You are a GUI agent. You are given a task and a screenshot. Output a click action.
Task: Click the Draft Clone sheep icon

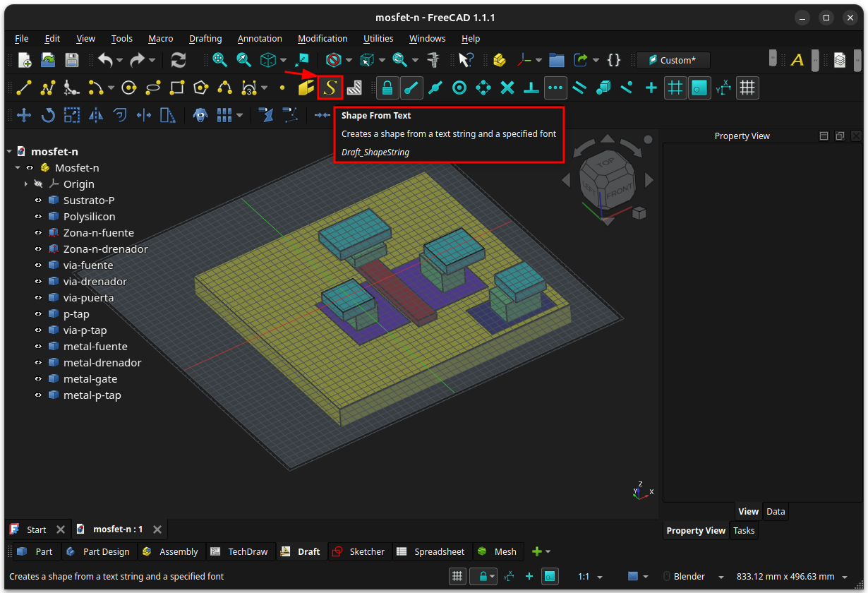click(200, 115)
